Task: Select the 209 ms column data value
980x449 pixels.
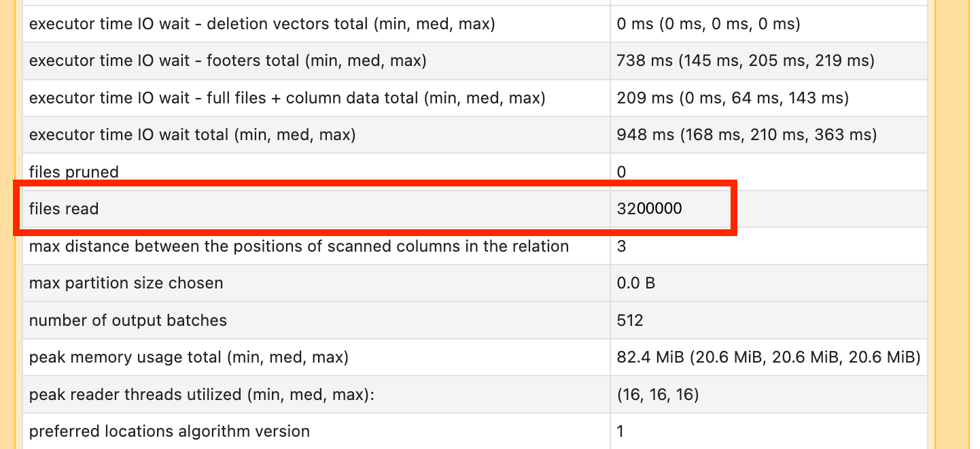Action: click(733, 98)
